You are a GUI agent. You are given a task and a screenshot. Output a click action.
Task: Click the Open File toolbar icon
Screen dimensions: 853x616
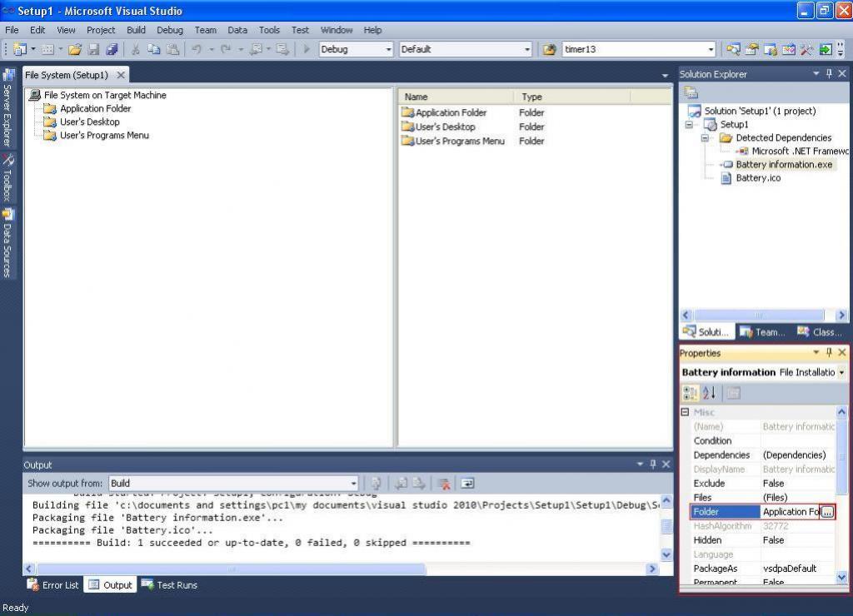[75, 49]
